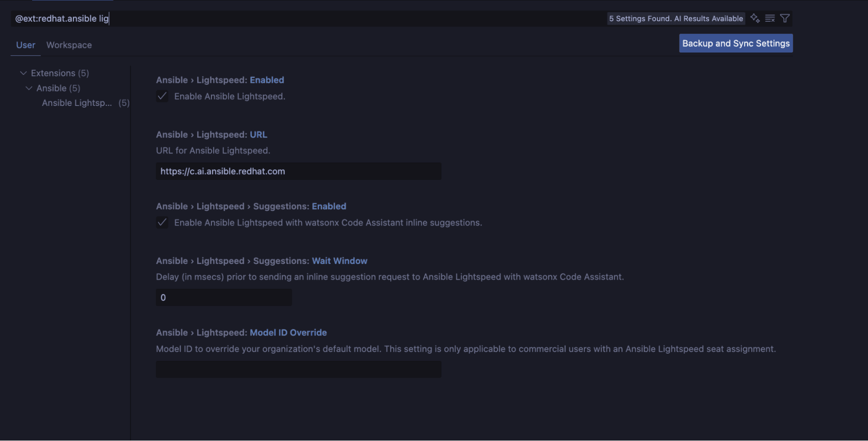Click the Wait Window delay number field
The width and height of the screenshot is (868, 441).
(x=224, y=298)
